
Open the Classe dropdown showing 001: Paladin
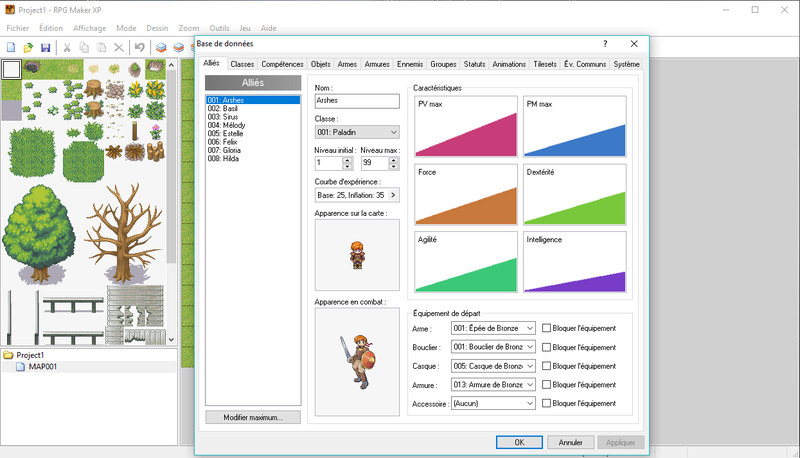[x=357, y=132]
